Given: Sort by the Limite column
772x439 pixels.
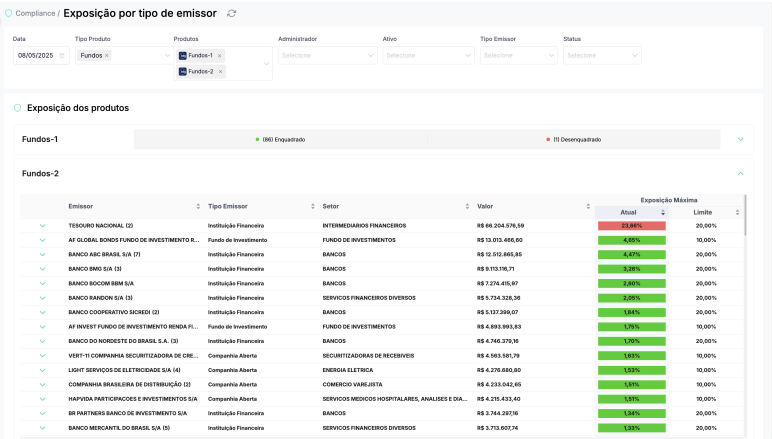Looking at the screenshot, I should coord(737,213).
